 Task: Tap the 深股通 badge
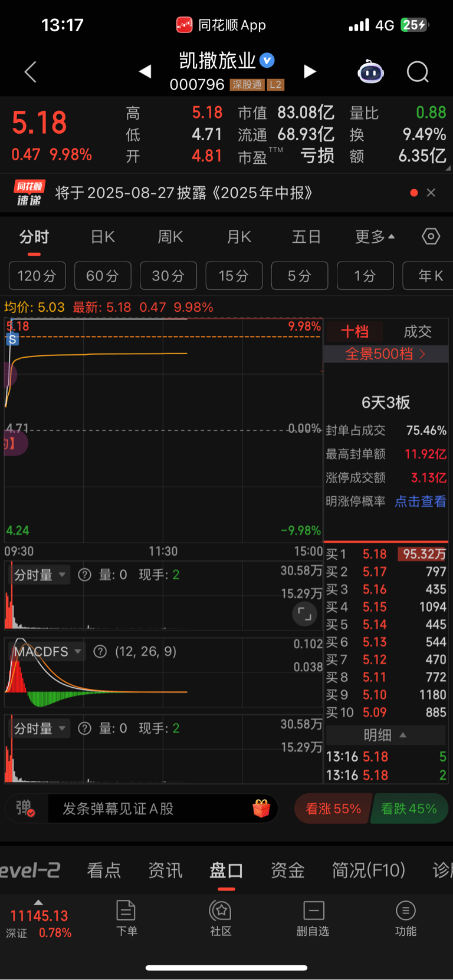pos(247,85)
